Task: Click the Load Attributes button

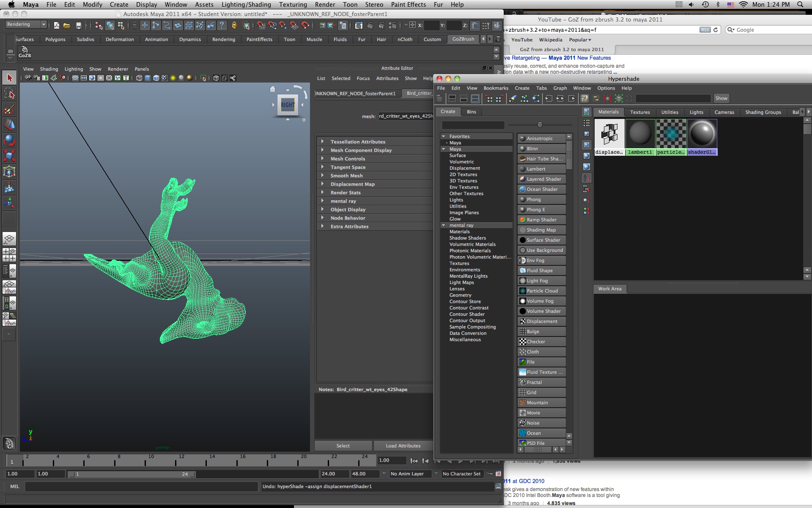Action: 403,445
